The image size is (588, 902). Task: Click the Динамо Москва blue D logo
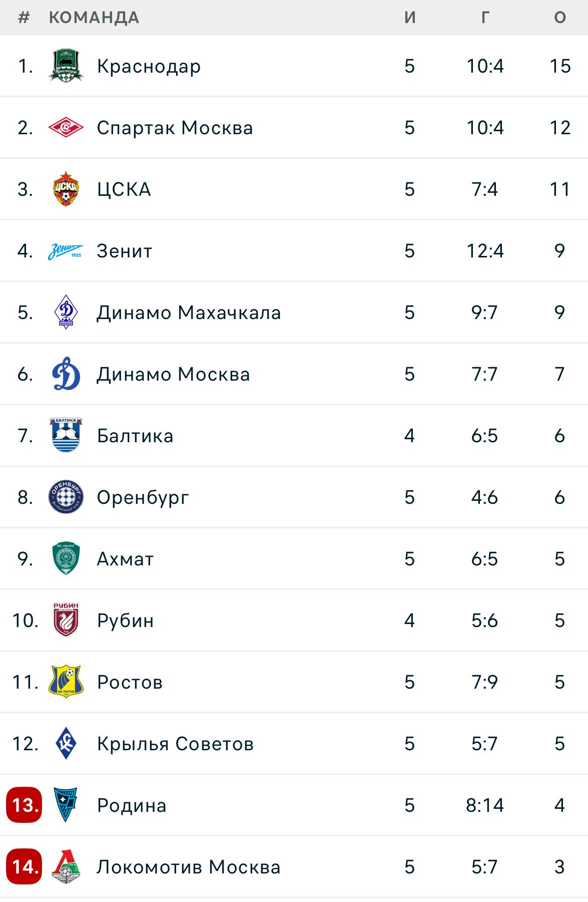pyautogui.click(x=66, y=374)
